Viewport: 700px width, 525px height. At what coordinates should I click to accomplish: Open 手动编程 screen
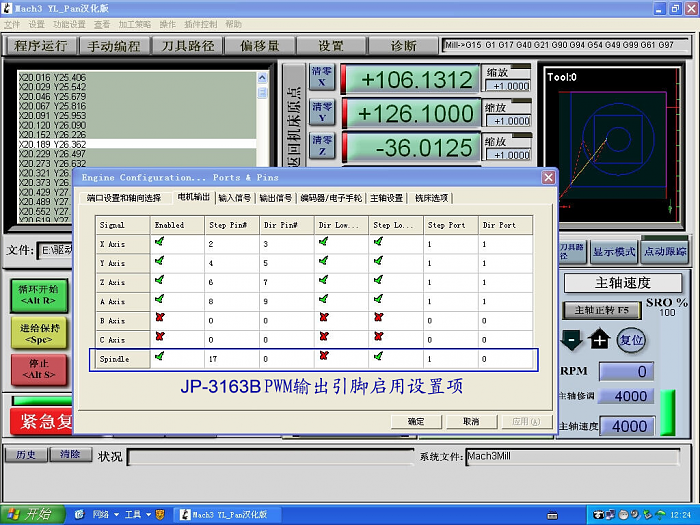[114, 46]
